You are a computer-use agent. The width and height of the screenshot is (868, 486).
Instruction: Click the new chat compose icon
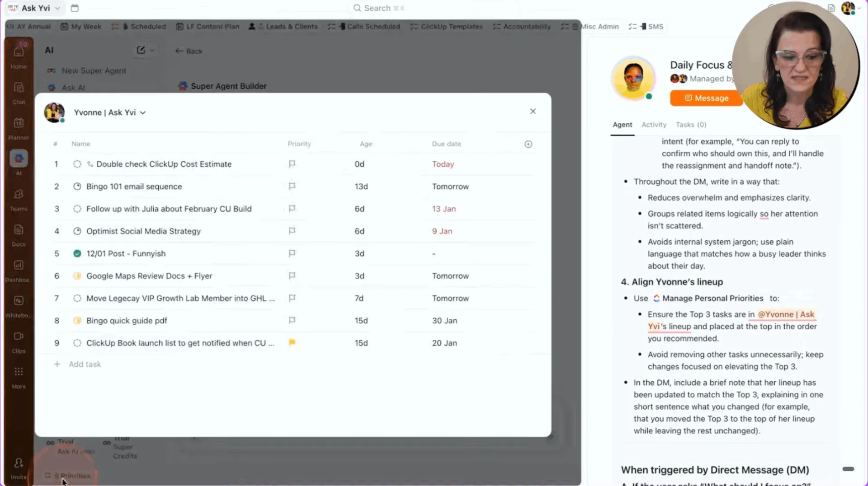point(141,50)
